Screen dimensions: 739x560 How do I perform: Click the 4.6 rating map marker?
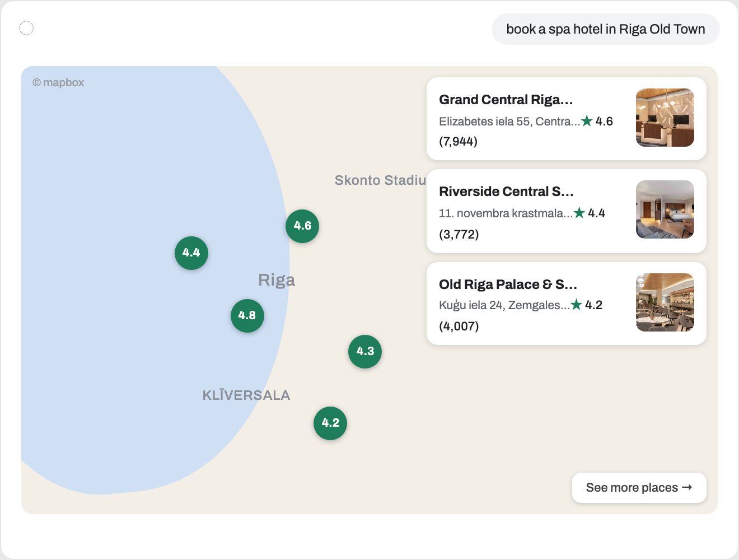tap(302, 226)
